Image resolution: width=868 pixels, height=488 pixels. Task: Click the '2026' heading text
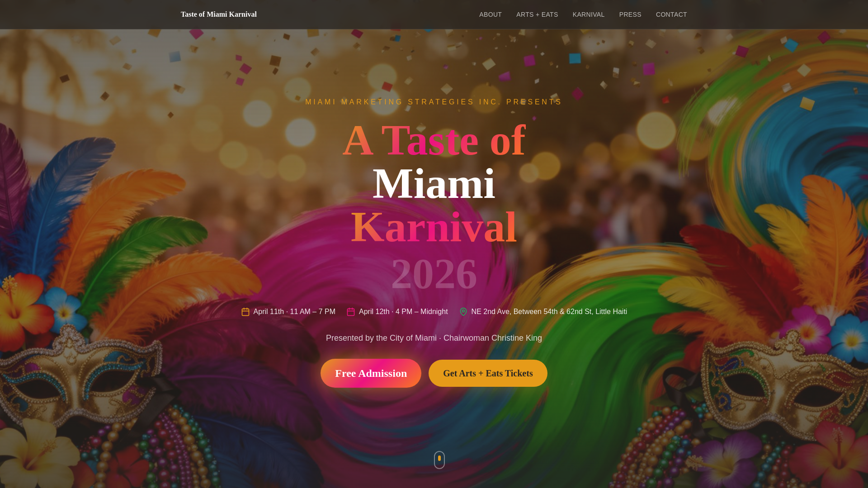[434, 273]
